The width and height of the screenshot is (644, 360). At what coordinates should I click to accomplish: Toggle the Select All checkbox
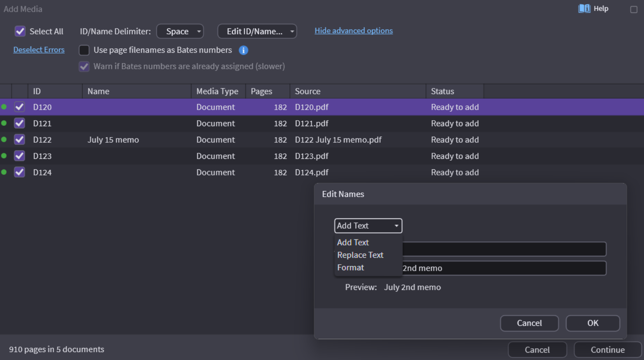pos(20,31)
